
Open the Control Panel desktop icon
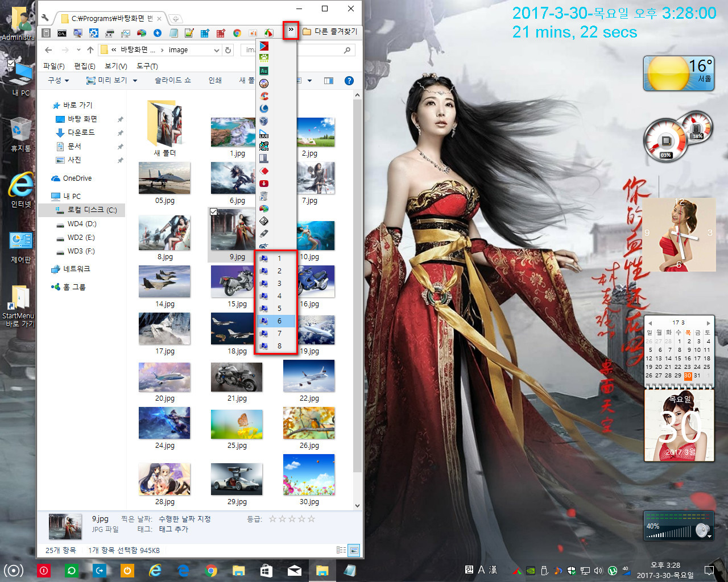20,247
